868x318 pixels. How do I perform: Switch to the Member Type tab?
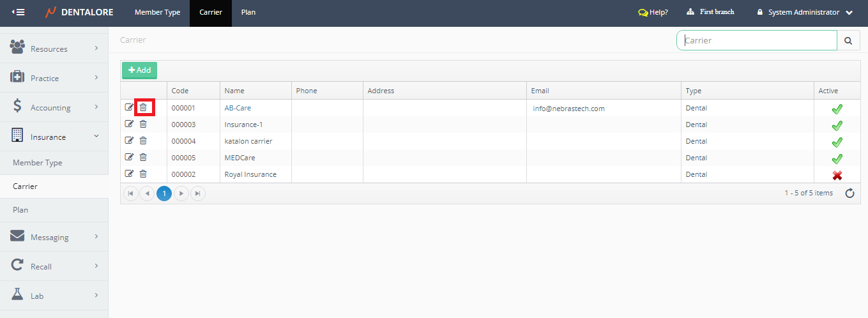click(157, 12)
